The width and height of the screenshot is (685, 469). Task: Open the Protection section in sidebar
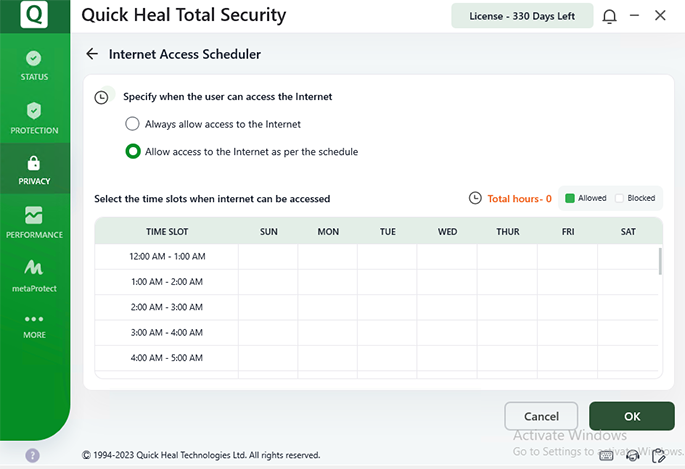(x=34, y=118)
